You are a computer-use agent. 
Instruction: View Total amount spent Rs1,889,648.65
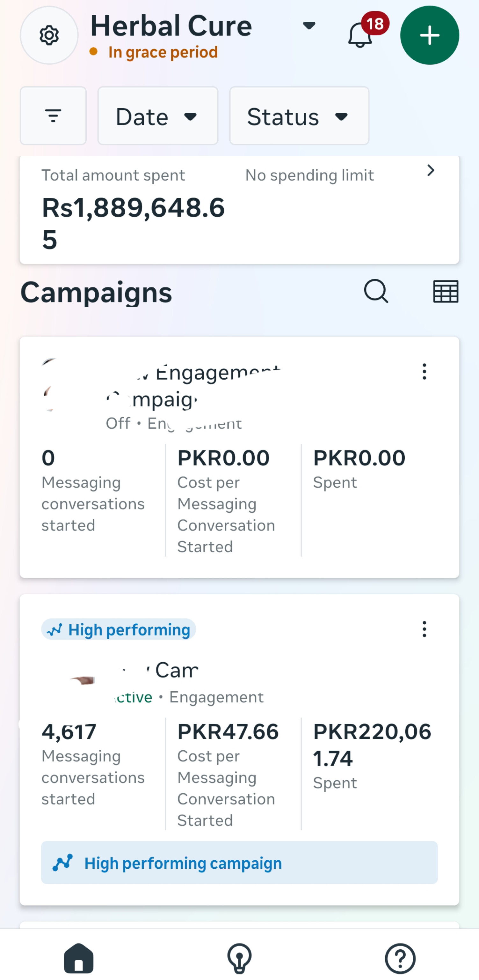133,223
